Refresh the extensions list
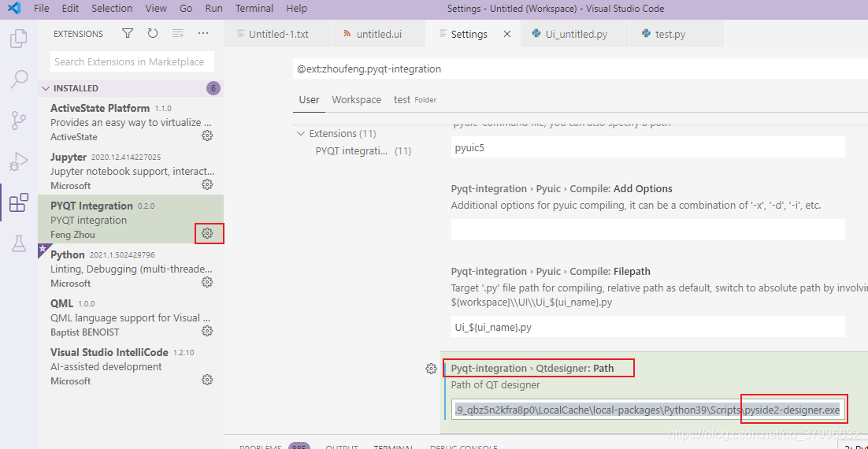The height and width of the screenshot is (449, 868). [x=153, y=34]
